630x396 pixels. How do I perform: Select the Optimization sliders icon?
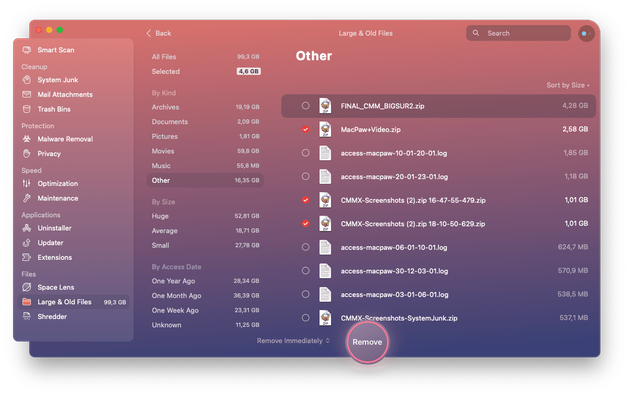click(x=27, y=184)
